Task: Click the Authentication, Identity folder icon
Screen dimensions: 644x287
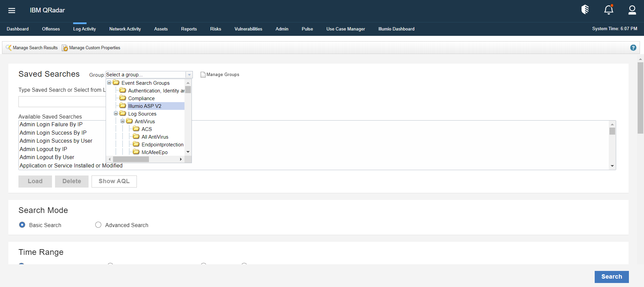Action: 123,90
